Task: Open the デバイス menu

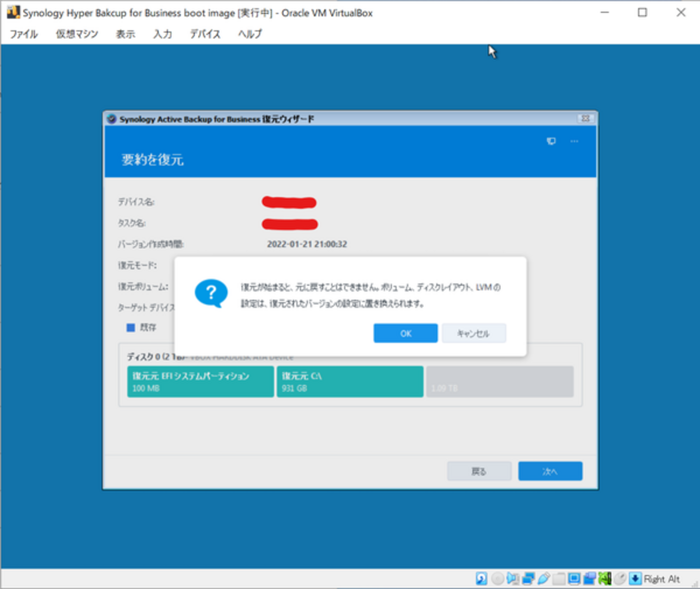Action: tap(205, 34)
